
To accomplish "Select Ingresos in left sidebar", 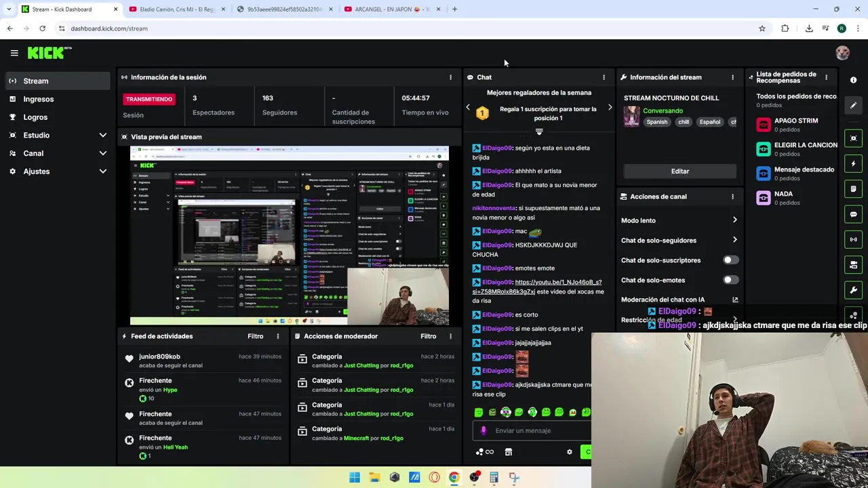I will (57, 99).
